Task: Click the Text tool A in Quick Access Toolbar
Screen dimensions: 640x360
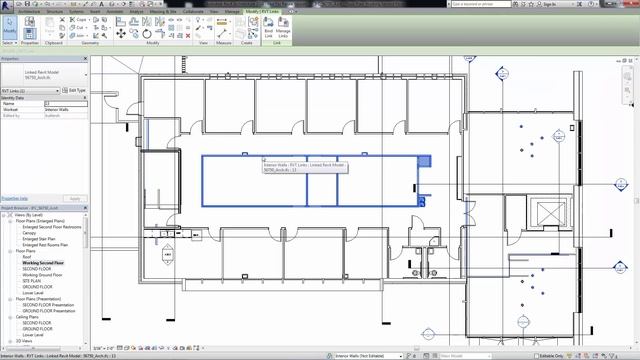Action: pyautogui.click(x=102, y=4)
